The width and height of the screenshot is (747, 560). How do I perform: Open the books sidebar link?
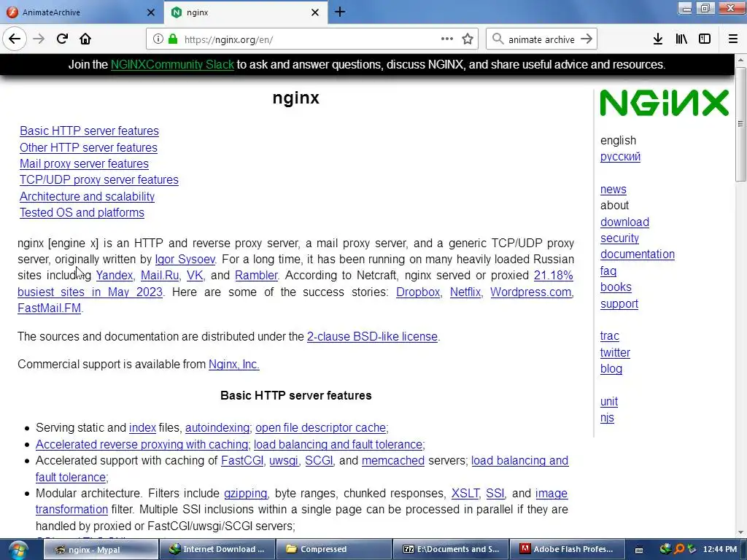point(616,287)
